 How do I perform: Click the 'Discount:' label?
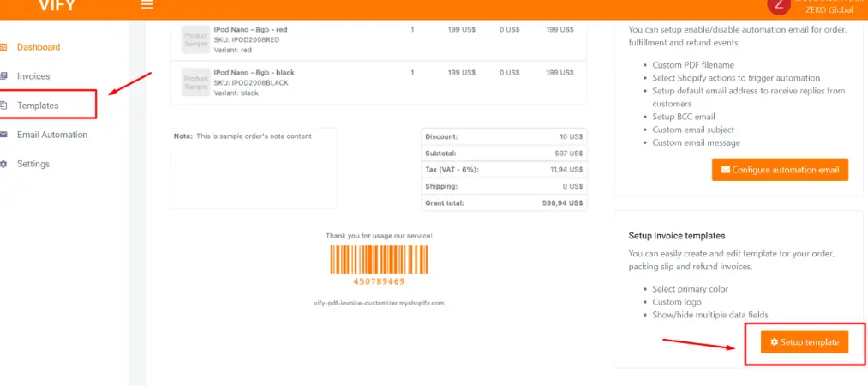pos(441,136)
